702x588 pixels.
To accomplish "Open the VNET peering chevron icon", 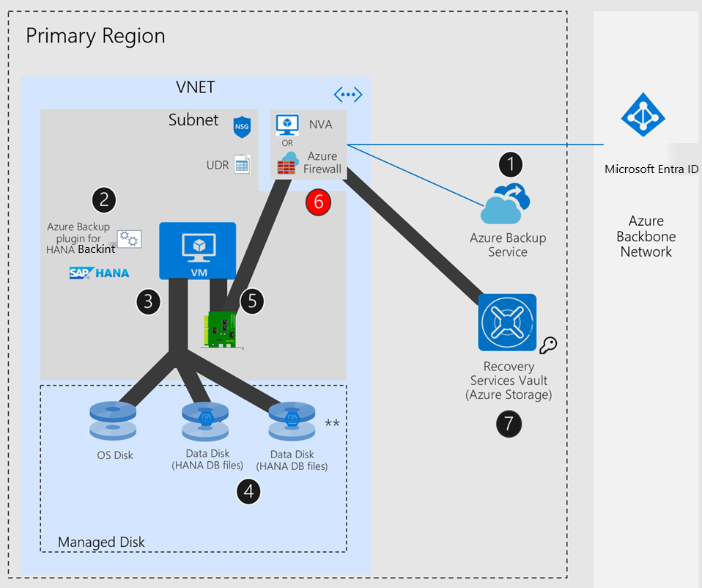I will (x=347, y=94).
